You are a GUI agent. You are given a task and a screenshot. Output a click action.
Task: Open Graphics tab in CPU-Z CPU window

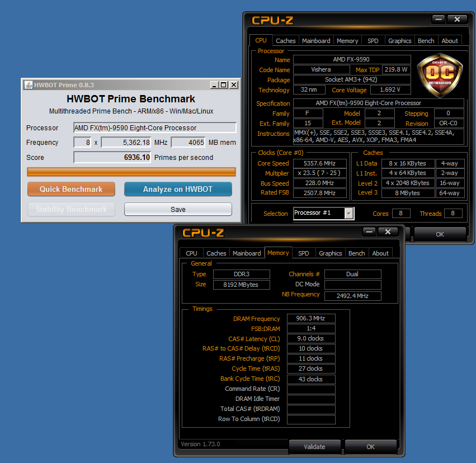[399, 41]
